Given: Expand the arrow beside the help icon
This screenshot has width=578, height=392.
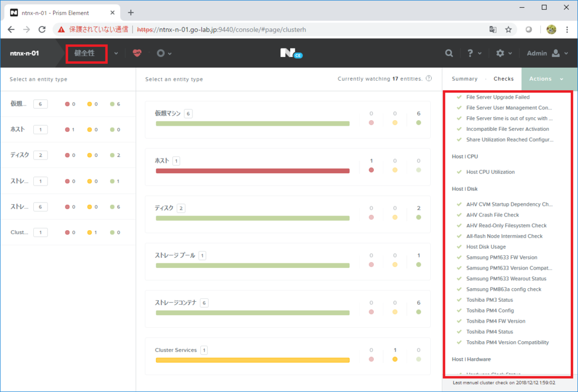Looking at the screenshot, I should click(480, 54).
